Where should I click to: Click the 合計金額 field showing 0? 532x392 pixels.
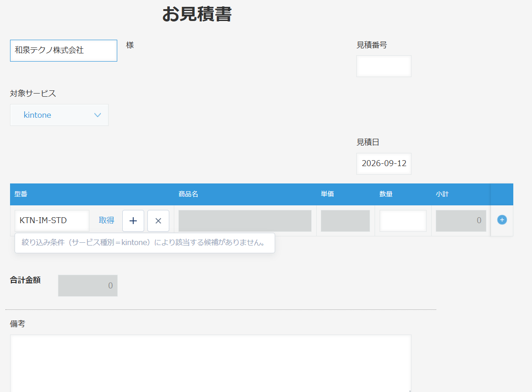tap(88, 285)
